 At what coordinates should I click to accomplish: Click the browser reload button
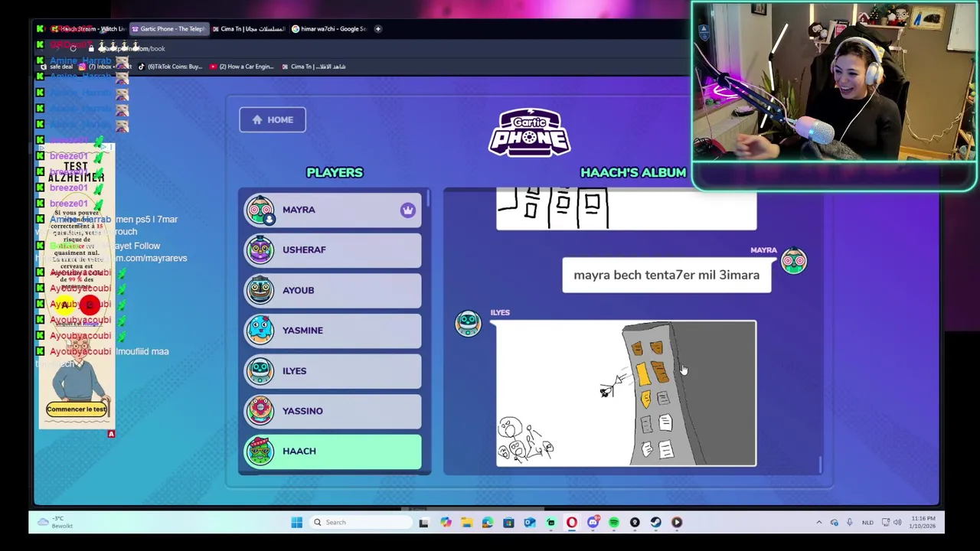tap(73, 48)
